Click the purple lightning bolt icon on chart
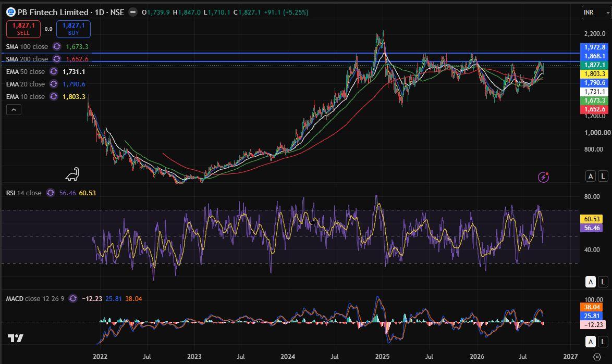The image size is (612, 364). [x=543, y=178]
